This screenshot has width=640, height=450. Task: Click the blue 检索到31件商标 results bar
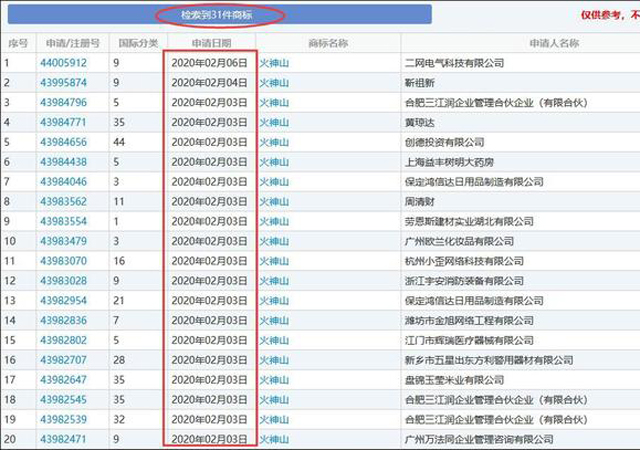220,15
